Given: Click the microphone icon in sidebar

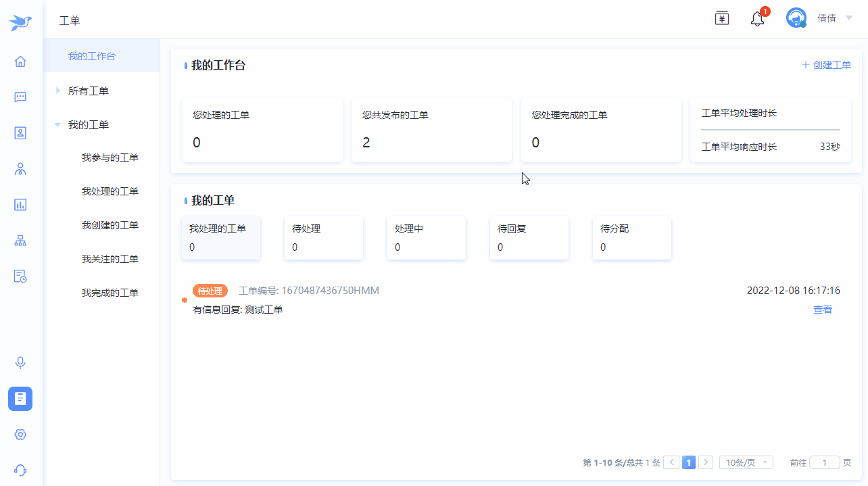Looking at the screenshot, I should click(20, 363).
